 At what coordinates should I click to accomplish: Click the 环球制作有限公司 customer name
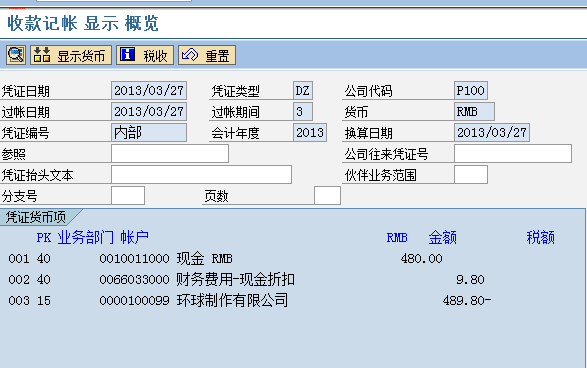pyautogui.click(x=232, y=301)
